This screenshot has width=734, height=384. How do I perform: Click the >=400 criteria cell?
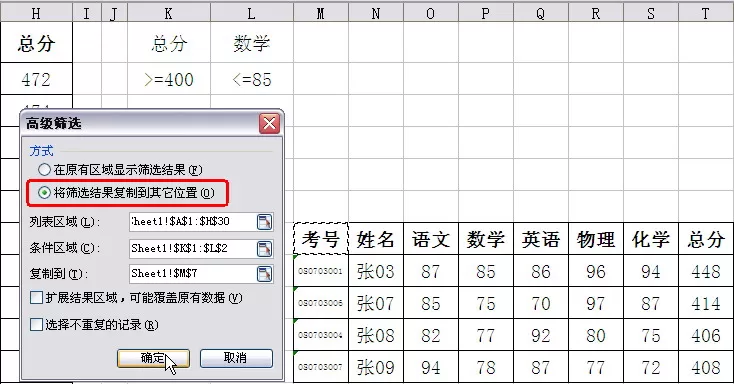point(169,79)
